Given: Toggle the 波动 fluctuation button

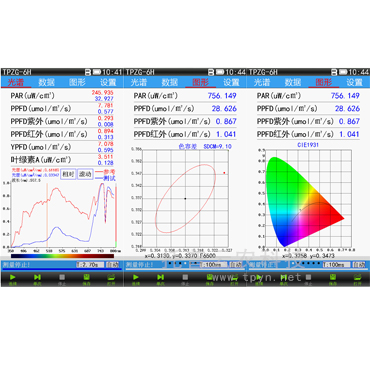Looking at the screenshot, I should click(85, 174).
